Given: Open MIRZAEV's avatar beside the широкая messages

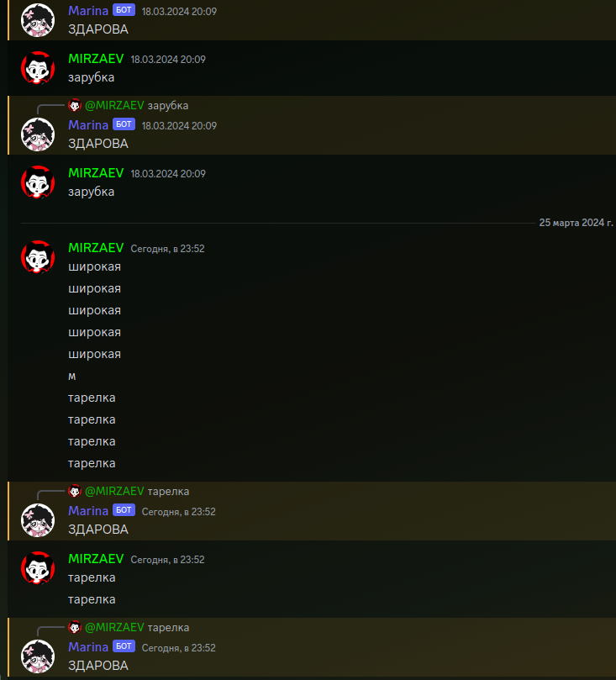Looking at the screenshot, I should (x=38, y=256).
